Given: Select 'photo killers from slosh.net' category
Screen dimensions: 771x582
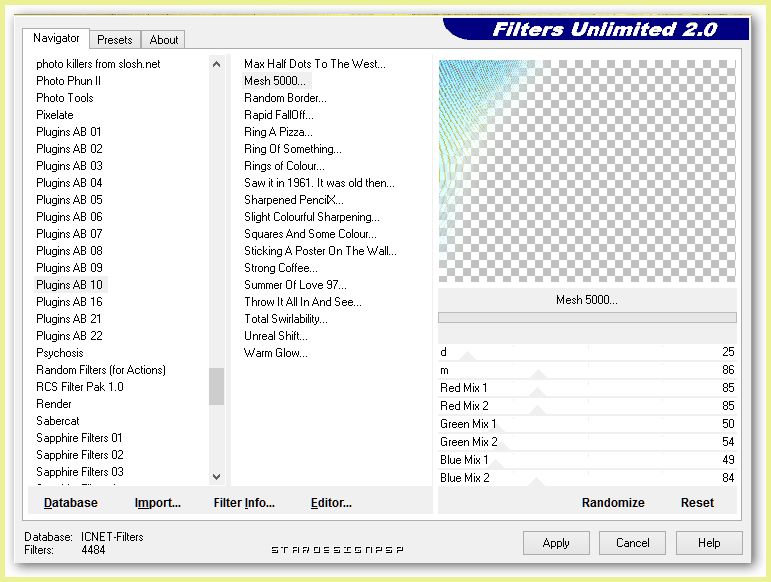Looking at the screenshot, I should tap(98, 64).
